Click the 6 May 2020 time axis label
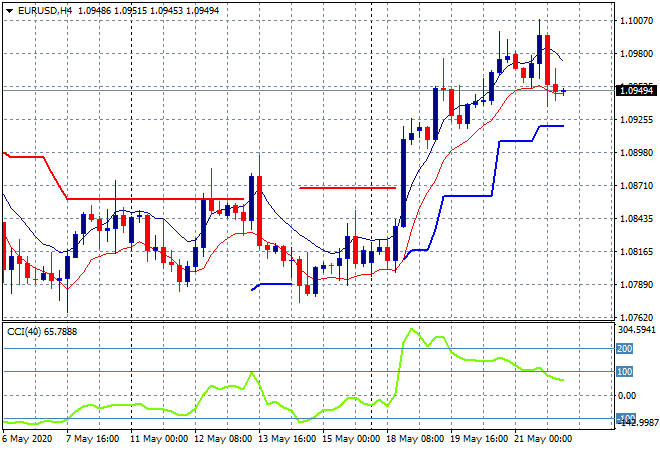This screenshot has width=660, height=450. (27, 439)
